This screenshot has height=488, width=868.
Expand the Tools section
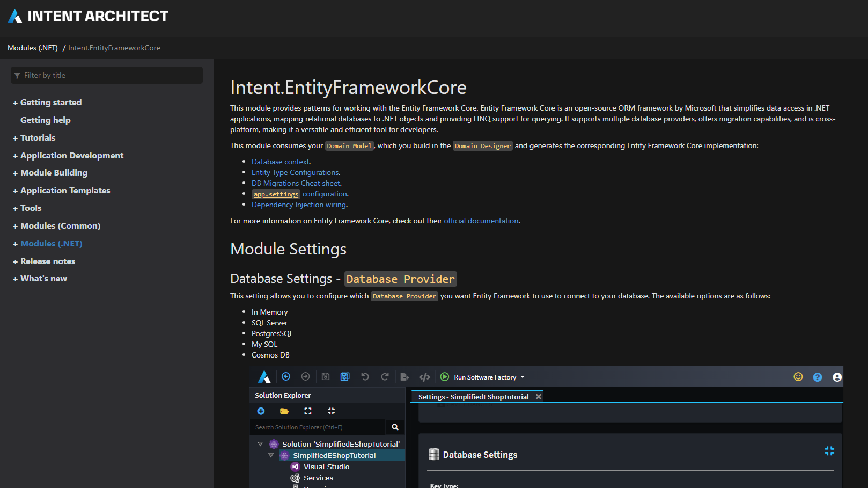pos(16,209)
